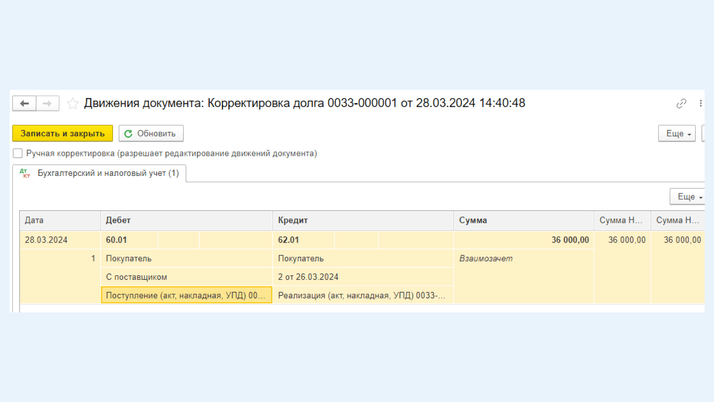Add document to favorites with star icon
Image resolution: width=714 pixels, height=402 pixels.
73,103
